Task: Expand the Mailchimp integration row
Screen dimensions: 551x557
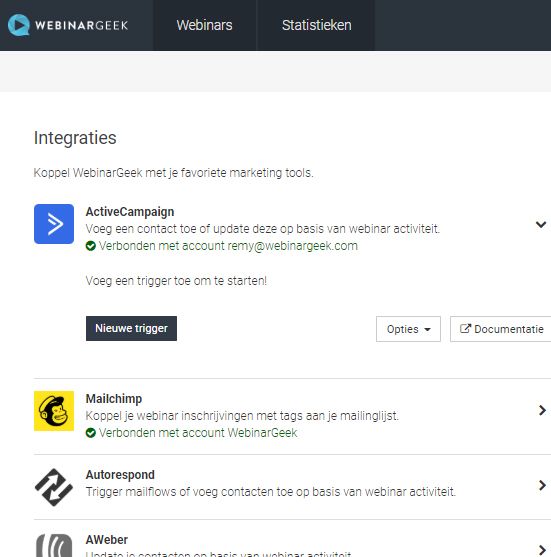Action: (542, 410)
